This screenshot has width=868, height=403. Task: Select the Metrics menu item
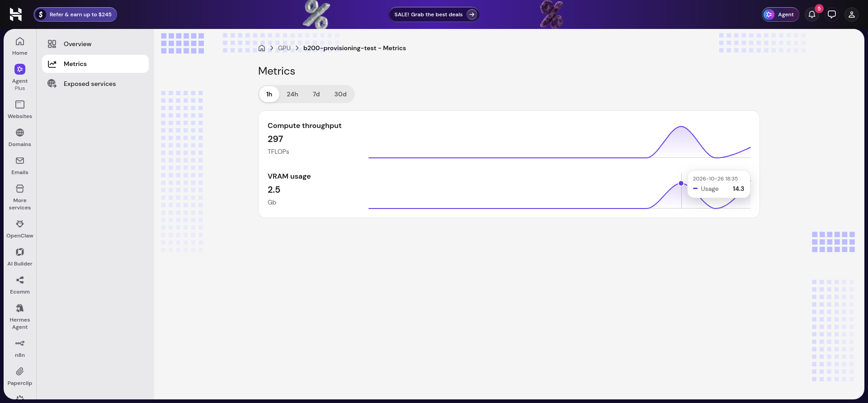point(95,64)
